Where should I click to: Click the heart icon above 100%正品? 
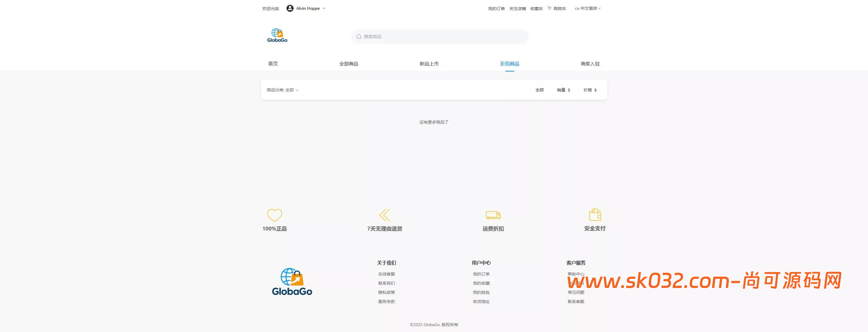(274, 215)
